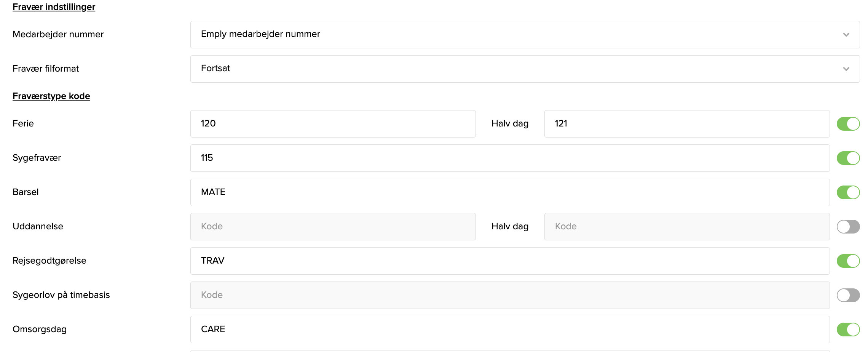Screen dimensions: 868x352
Task: Click the Ferie code field containing 120
Action: point(333,124)
